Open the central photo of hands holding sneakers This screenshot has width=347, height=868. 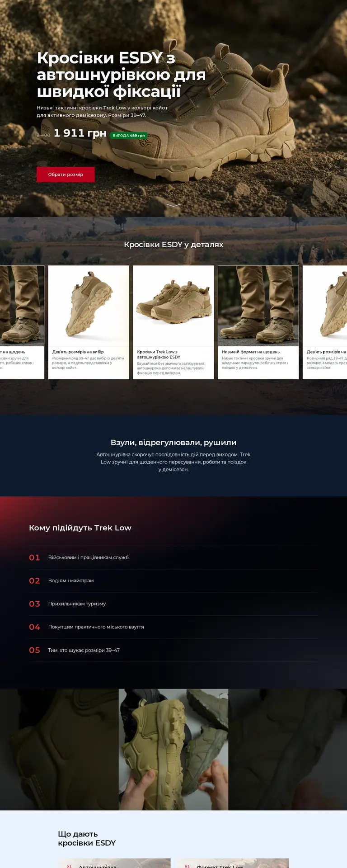click(x=173, y=750)
